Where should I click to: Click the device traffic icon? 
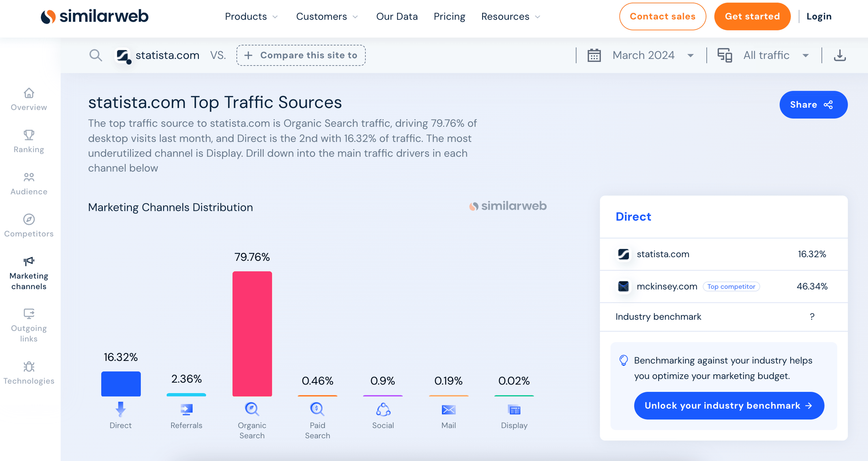(x=725, y=55)
